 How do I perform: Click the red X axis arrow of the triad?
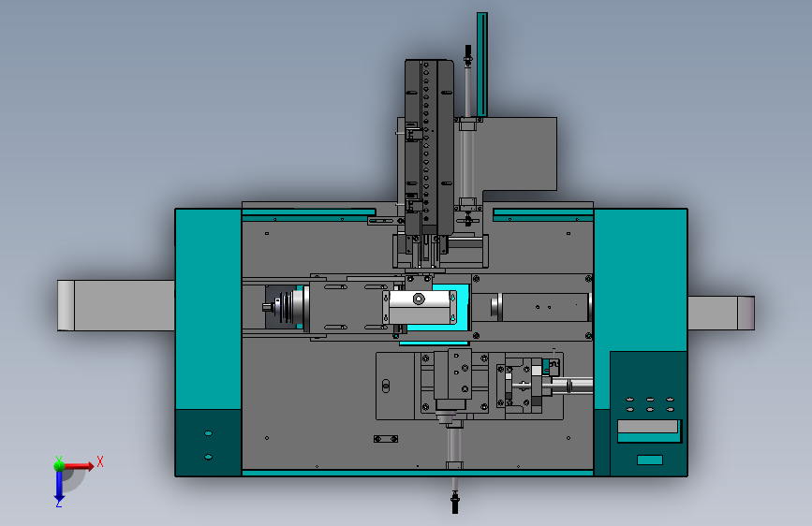81,466
